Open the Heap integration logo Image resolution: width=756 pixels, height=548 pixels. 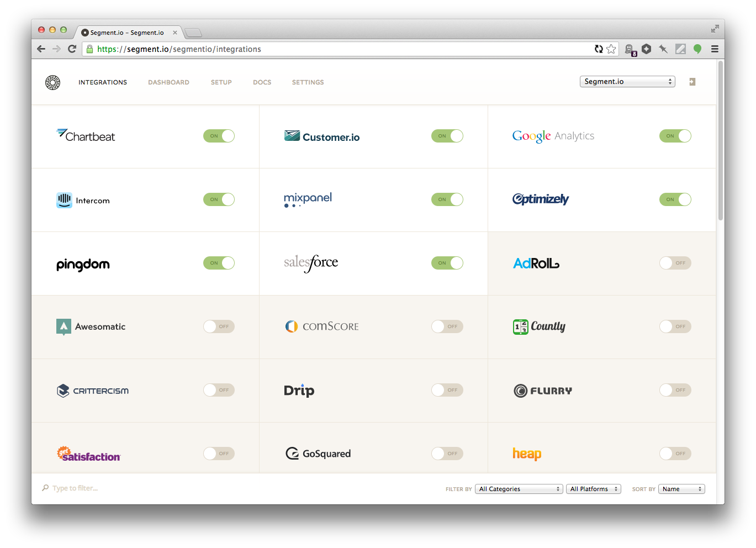pos(527,454)
